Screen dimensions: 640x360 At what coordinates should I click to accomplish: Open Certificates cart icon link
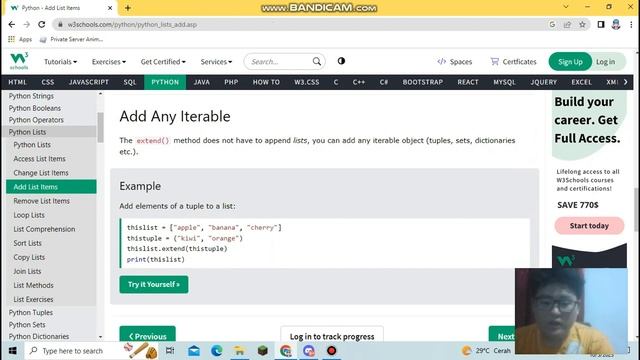[x=495, y=62]
